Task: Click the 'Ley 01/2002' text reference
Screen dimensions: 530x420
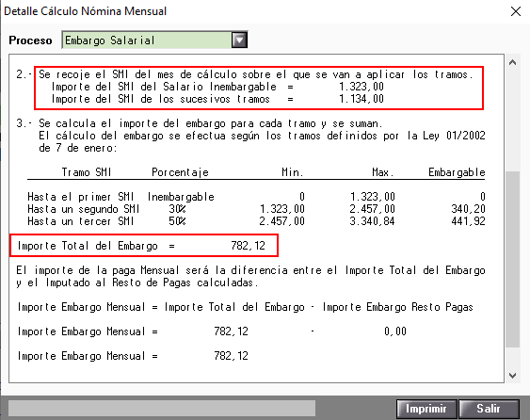Action: (x=454, y=136)
